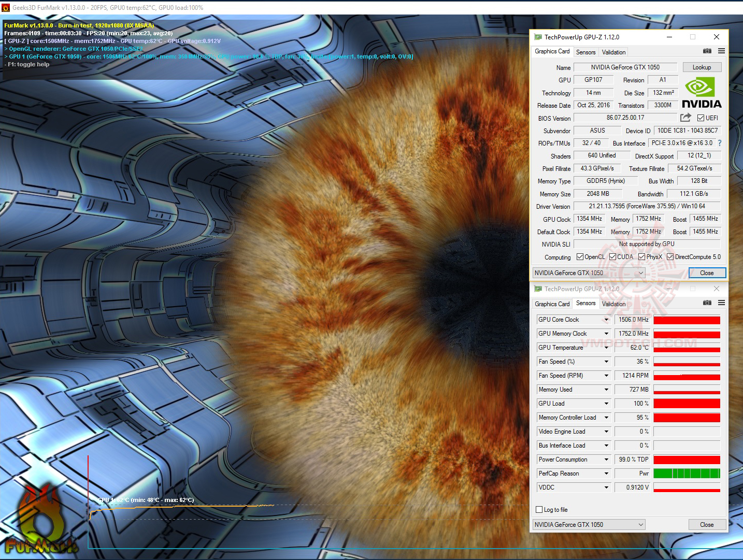Click the NVIDIA logo in GPU-Z
Image resolution: width=743 pixels, height=560 pixels.
tap(702, 93)
